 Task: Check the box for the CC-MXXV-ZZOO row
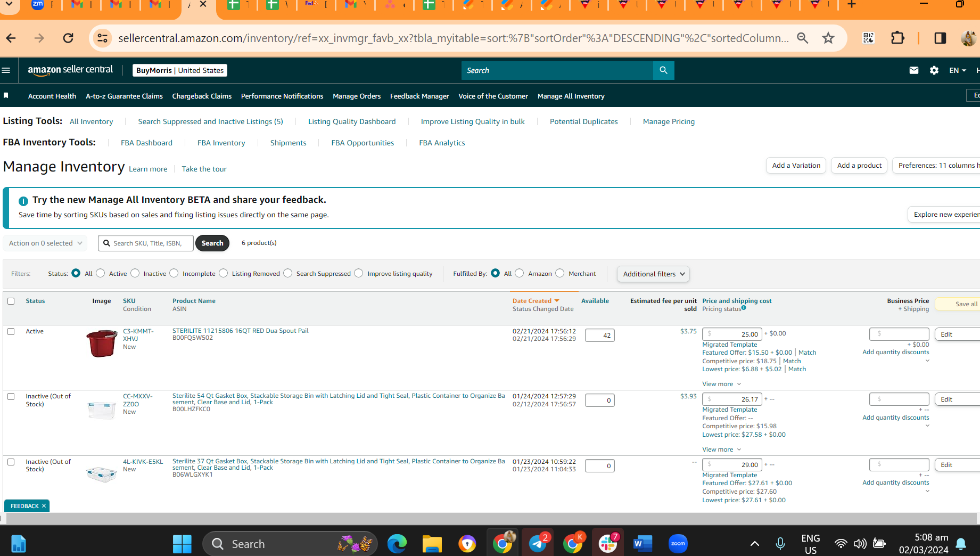coord(11,396)
